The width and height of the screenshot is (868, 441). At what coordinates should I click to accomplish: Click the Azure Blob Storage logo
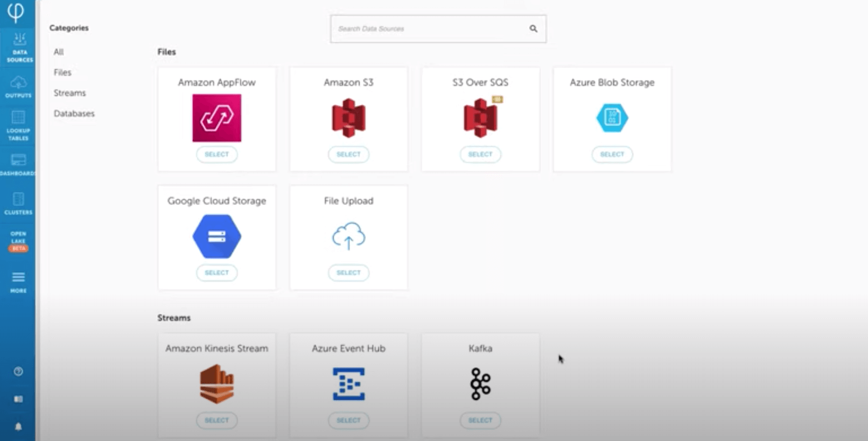click(x=612, y=118)
